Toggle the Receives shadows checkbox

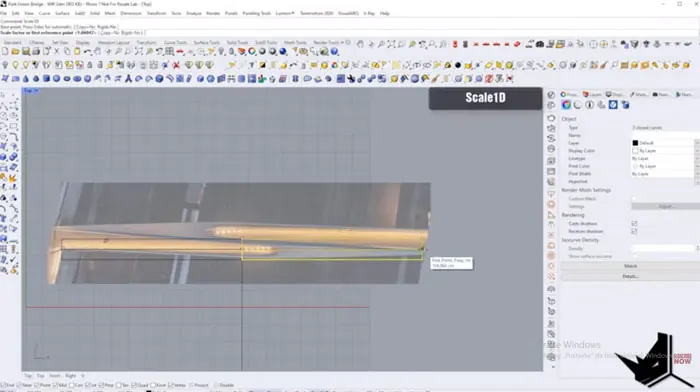634,231
